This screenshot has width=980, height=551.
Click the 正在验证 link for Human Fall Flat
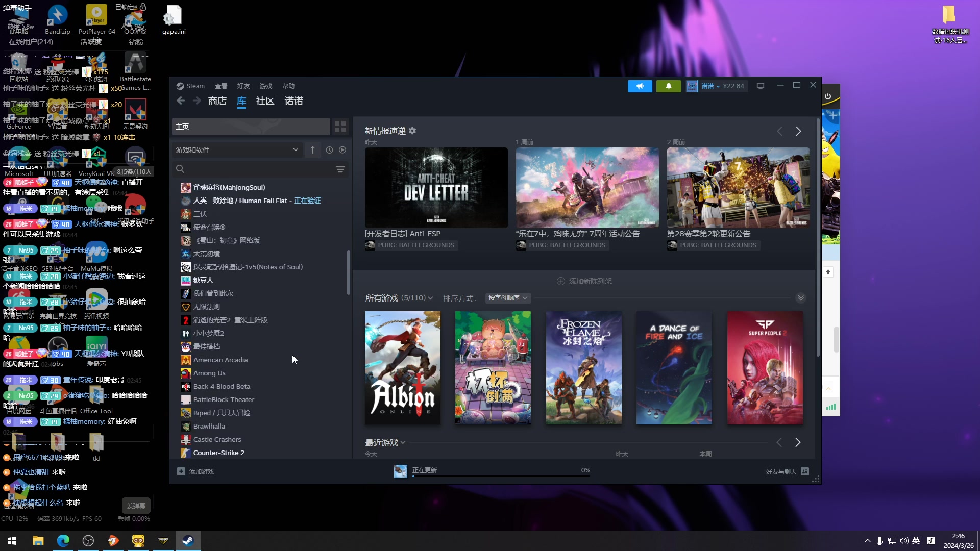[x=306, y=200]
